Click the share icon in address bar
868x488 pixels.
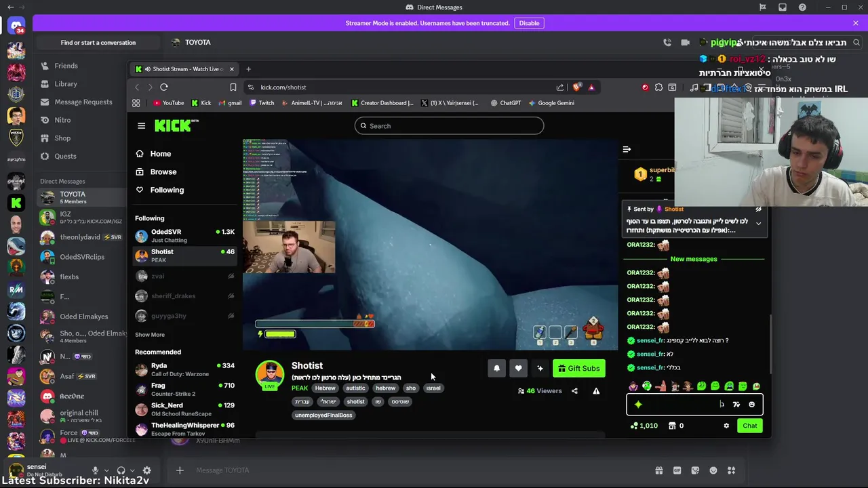(x=560, y=87)
